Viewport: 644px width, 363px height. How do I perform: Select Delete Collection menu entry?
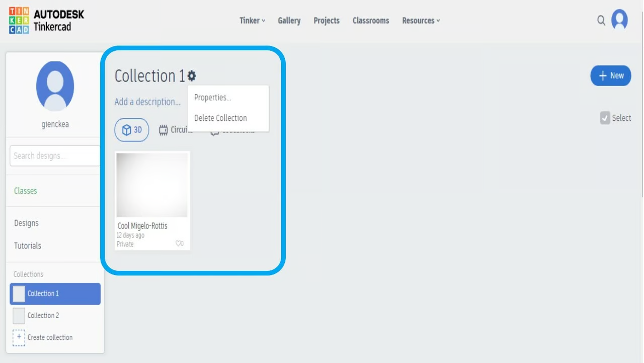coord(220,118)
